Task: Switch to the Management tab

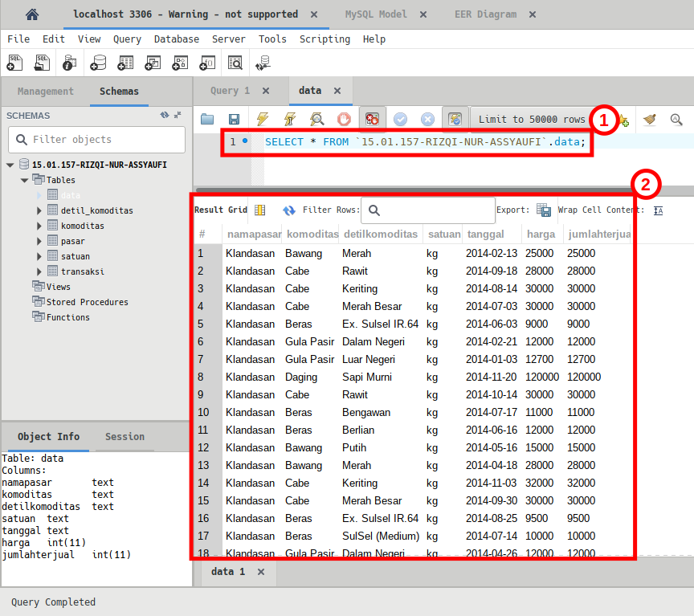Action: (45, 92)
